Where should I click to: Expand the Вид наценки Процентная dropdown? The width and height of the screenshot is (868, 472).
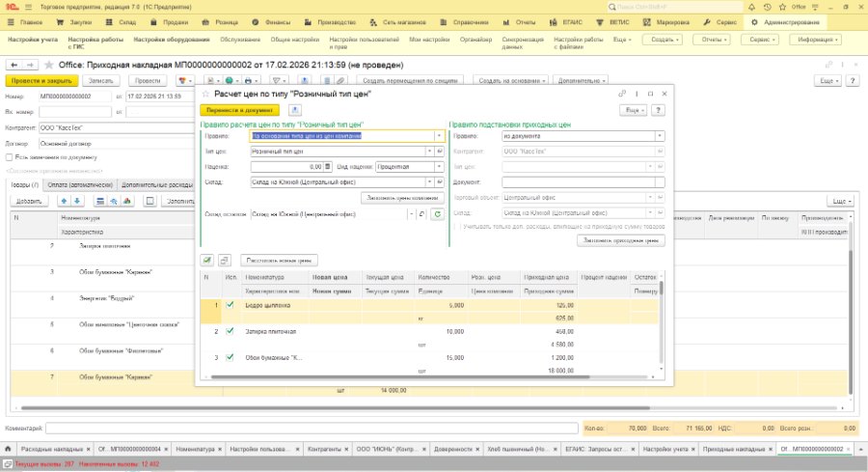point(439,167)
